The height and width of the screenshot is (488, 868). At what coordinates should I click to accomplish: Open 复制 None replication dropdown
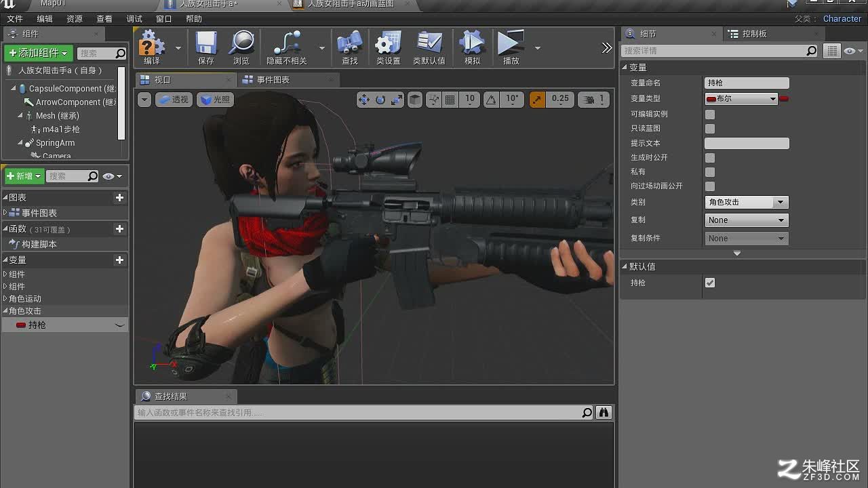(747, 220)
